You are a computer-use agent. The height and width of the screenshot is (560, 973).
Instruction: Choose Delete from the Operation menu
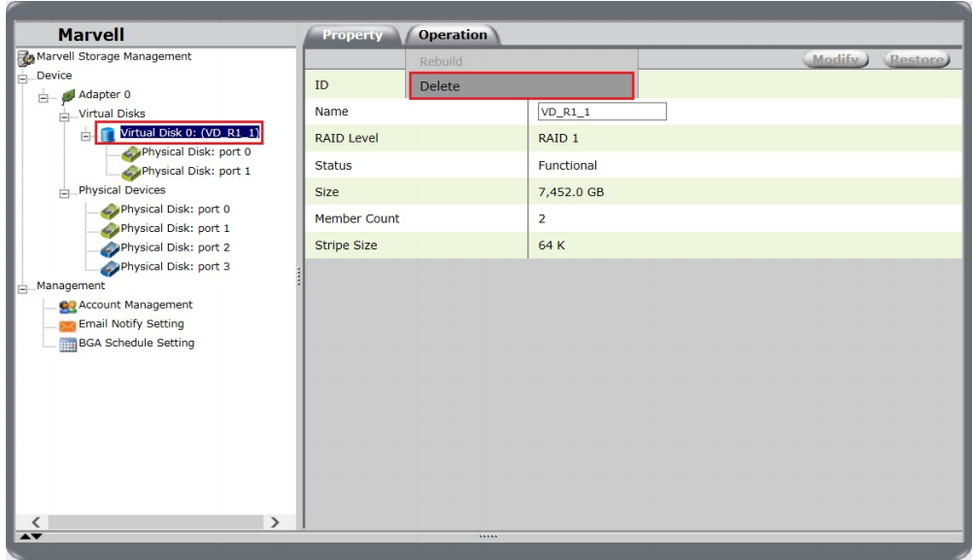pyautogui.click(x=521, y=86)
